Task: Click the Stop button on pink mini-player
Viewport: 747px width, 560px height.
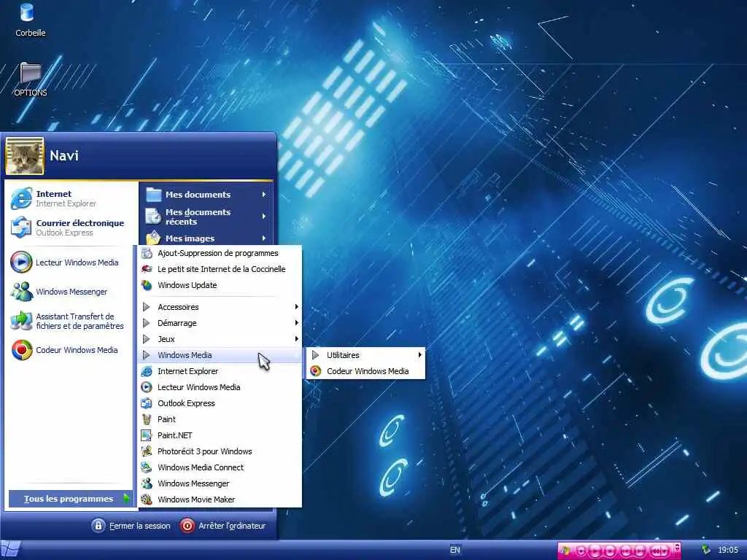Action: [x=610, y=551]
